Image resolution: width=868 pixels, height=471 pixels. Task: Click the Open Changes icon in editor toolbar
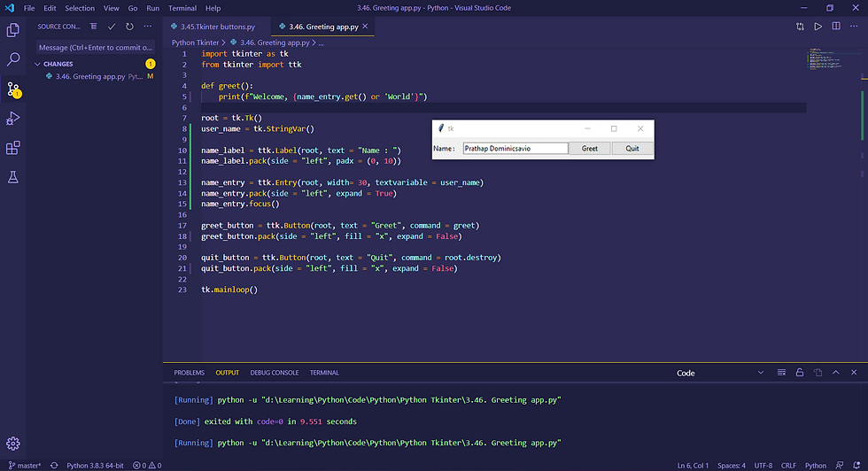click(800, 27)
